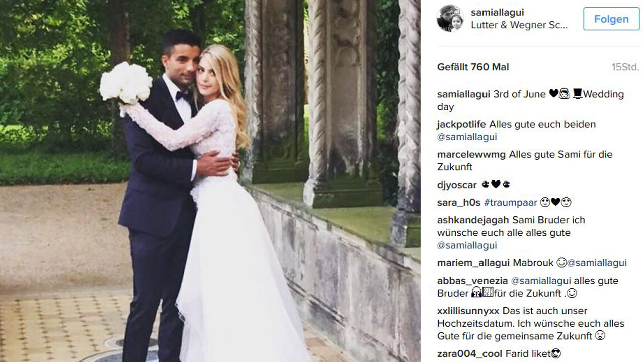Open sara_h0s commenter profile
This screenshot has height=362, width=644.
(x=459, y=203)
